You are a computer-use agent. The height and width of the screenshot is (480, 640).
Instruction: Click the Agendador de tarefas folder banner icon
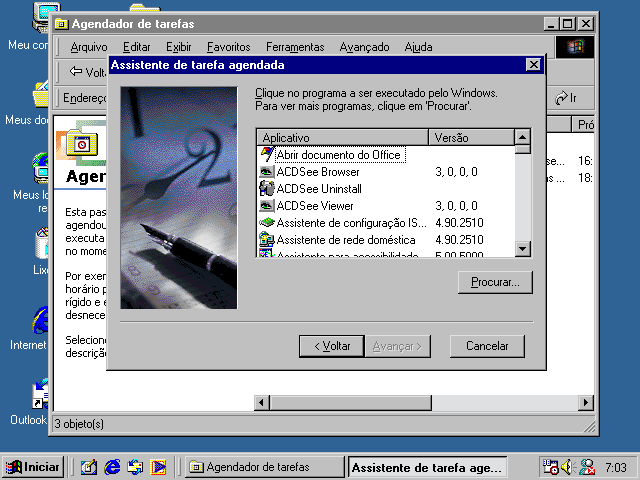[x=81, y=144]
